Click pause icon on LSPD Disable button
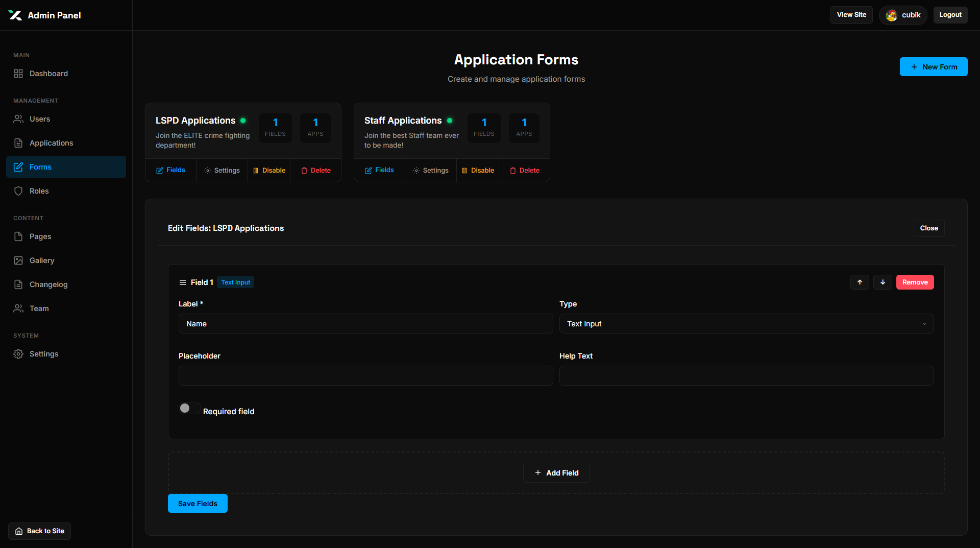980x548 pixels. [256, 171]
